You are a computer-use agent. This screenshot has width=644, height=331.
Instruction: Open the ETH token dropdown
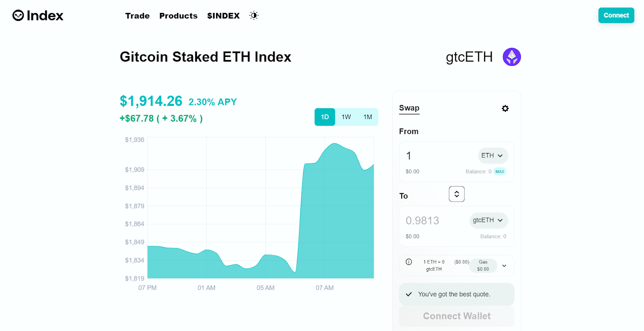492,155
